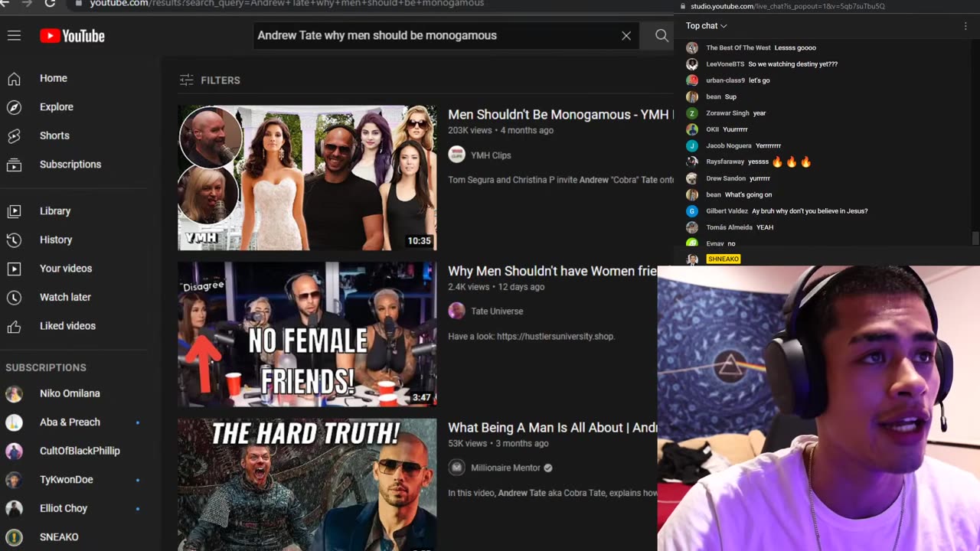Click Jacob Noguera chat avatar

click(x=692, y=145)
